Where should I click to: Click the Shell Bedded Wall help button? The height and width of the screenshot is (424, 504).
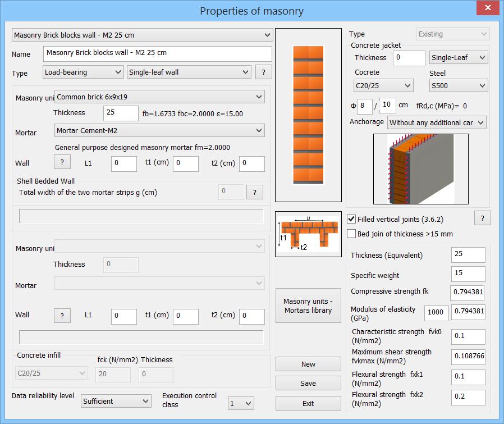[255, 193]
